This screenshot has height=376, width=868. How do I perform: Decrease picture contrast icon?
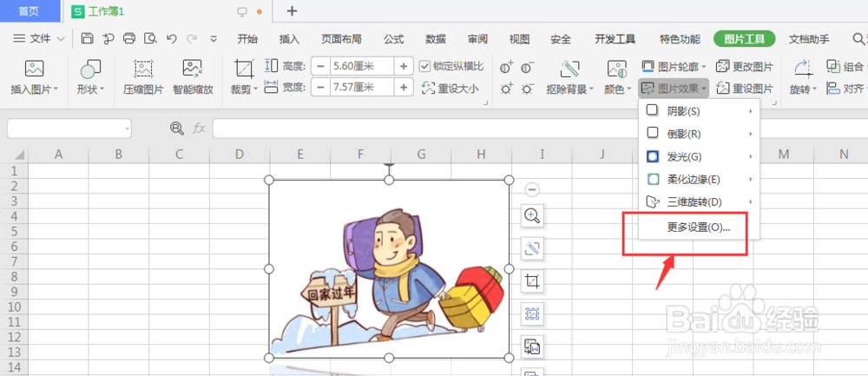click(x=527, y=68)
